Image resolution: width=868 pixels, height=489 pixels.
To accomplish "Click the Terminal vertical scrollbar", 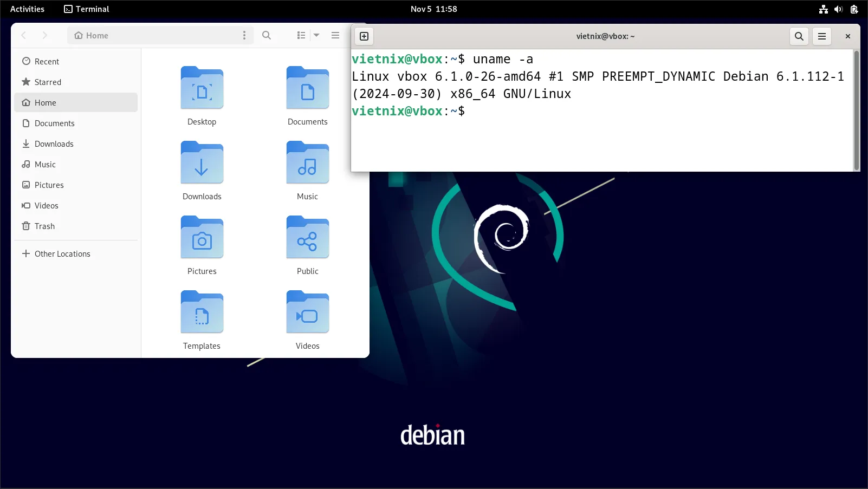I will (856, 110).
